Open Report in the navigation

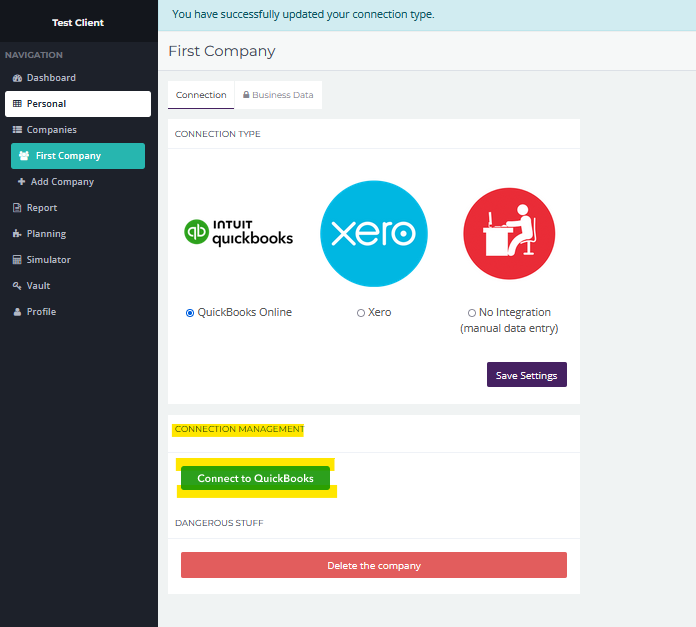78,208
